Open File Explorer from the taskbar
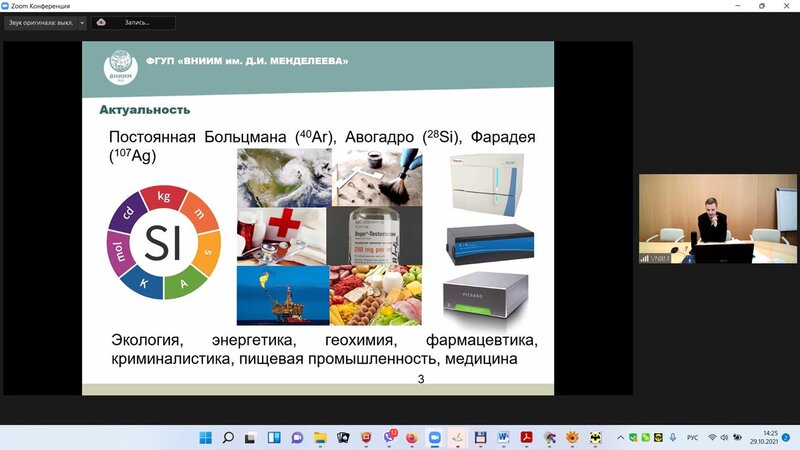 (x=320, y=437)
